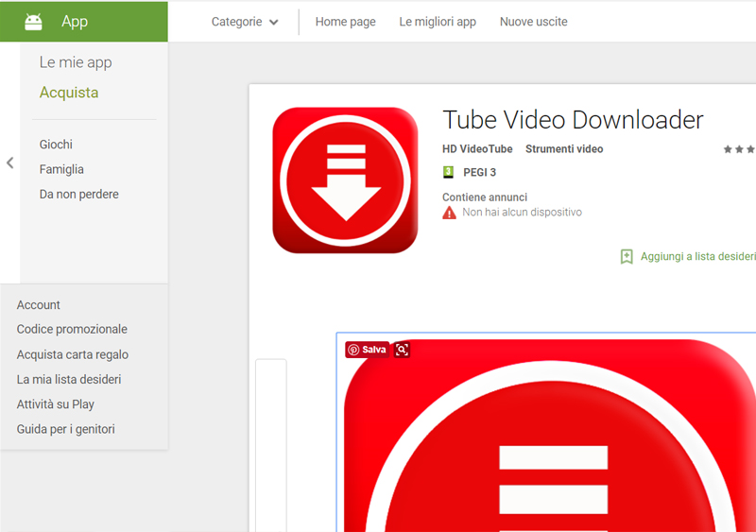Click the Pinterest Salva button
Viewport: 756px width, 532px height.
(367, 350)
